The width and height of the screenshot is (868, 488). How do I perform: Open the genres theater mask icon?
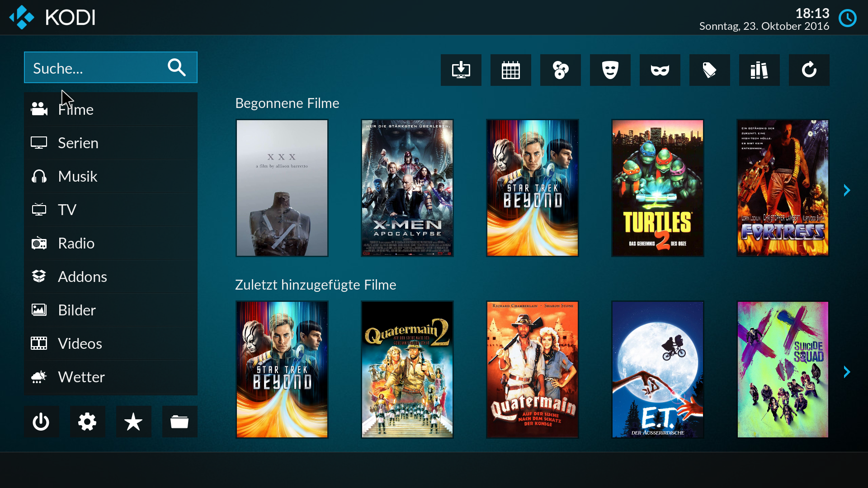point(610,70)
